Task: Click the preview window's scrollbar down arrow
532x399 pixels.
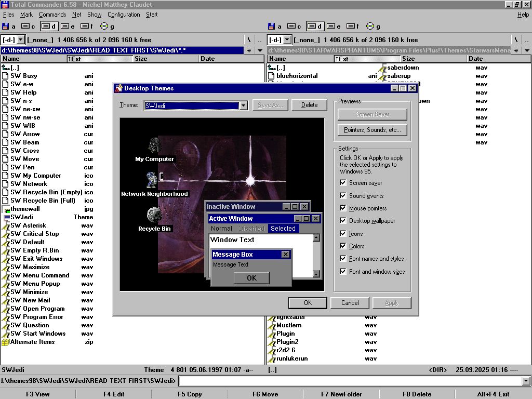Action: pyautogui.click(x=316, y=274)
